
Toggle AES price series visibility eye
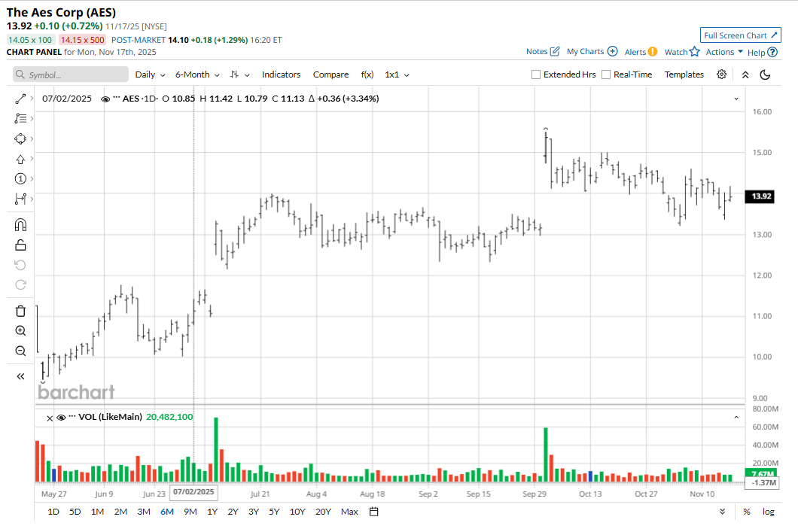click(105, 99)
